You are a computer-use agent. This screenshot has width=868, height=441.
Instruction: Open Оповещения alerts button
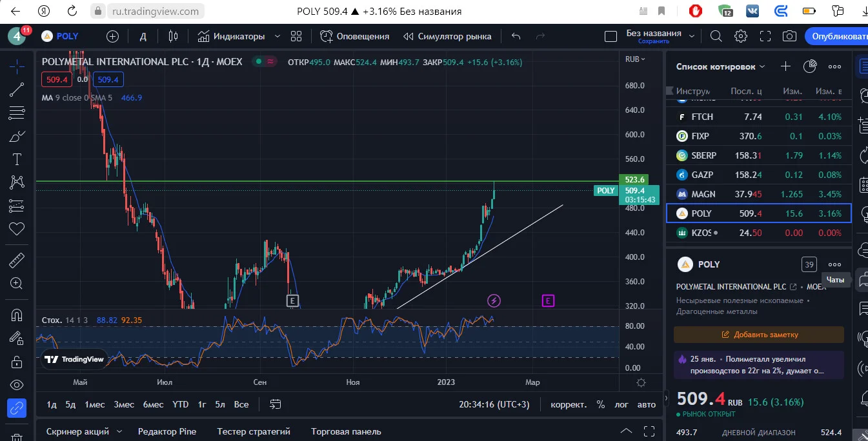[355, 36]
